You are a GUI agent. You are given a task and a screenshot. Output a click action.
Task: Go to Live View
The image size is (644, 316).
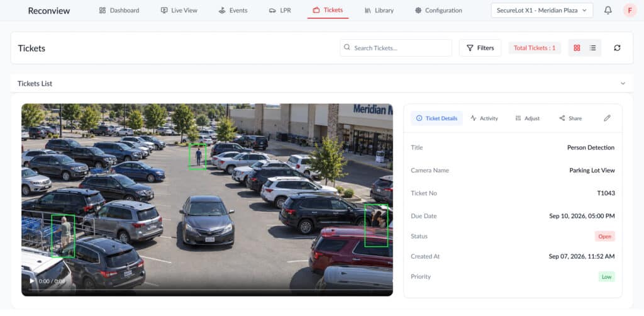pyautogui.click(x=179, y=10)
